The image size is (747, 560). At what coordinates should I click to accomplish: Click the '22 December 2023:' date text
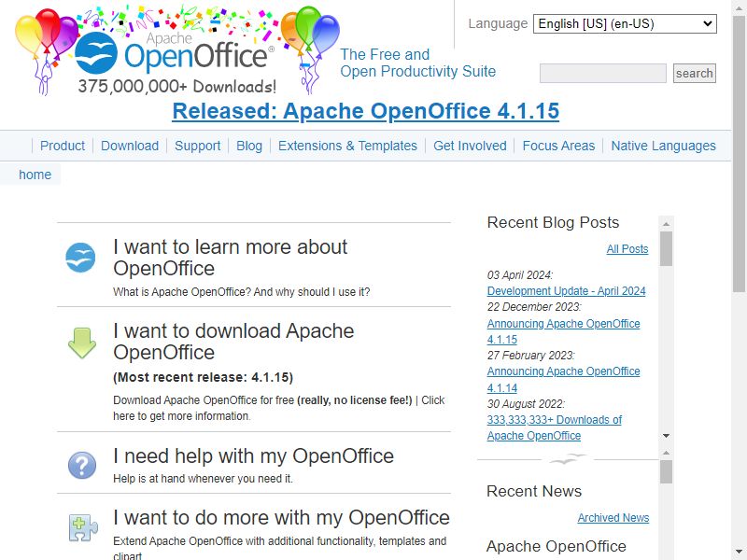(534, 307)
